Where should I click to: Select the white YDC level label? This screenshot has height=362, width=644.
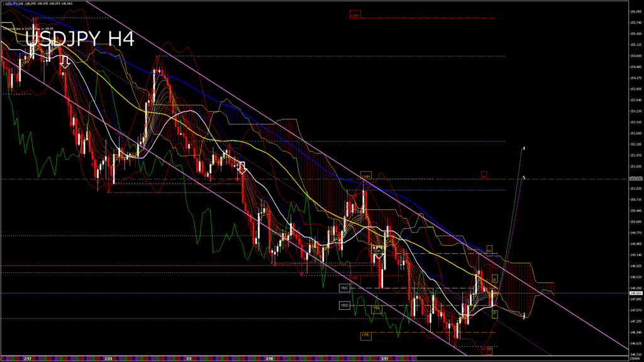click(344, 288)
